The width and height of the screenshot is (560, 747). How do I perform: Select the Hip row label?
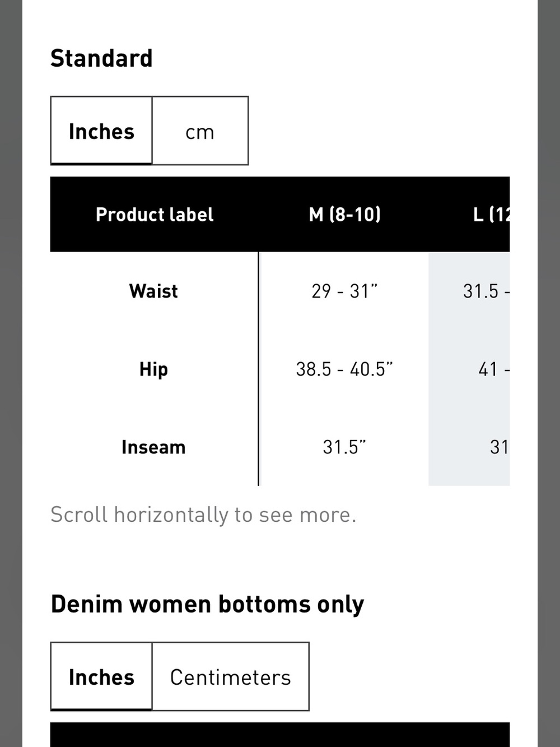coord(153,369)
